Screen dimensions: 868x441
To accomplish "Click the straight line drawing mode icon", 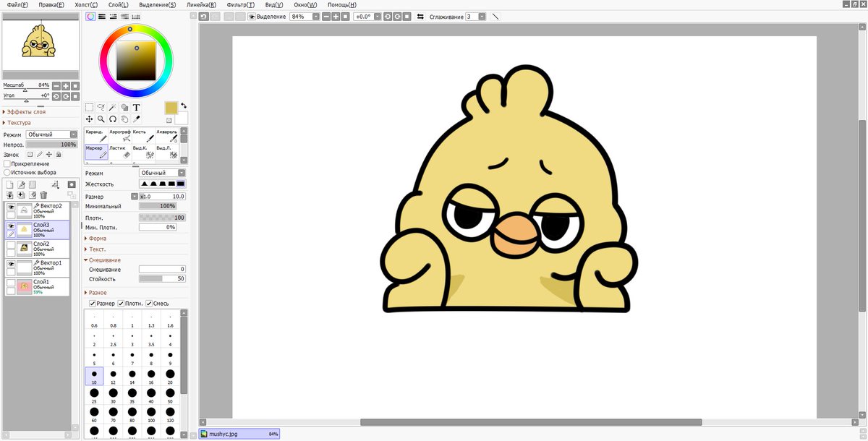I will tap(495, 16).
